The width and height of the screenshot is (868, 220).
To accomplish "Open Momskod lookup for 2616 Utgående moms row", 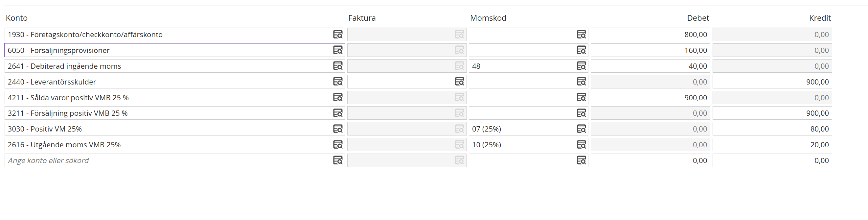I will pyautogui.click(x=581, y=145).
